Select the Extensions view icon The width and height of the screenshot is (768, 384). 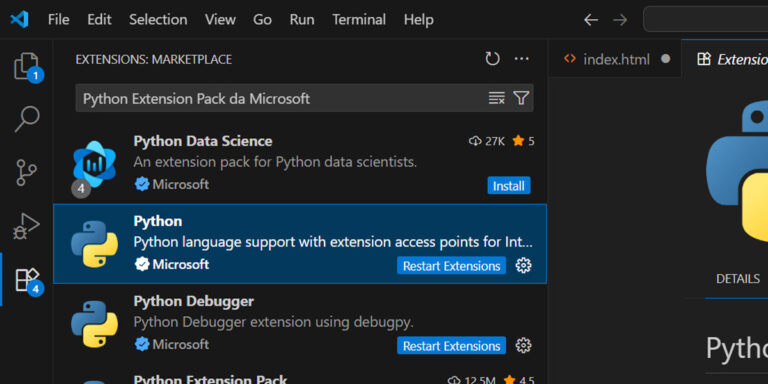pos(27,280)
